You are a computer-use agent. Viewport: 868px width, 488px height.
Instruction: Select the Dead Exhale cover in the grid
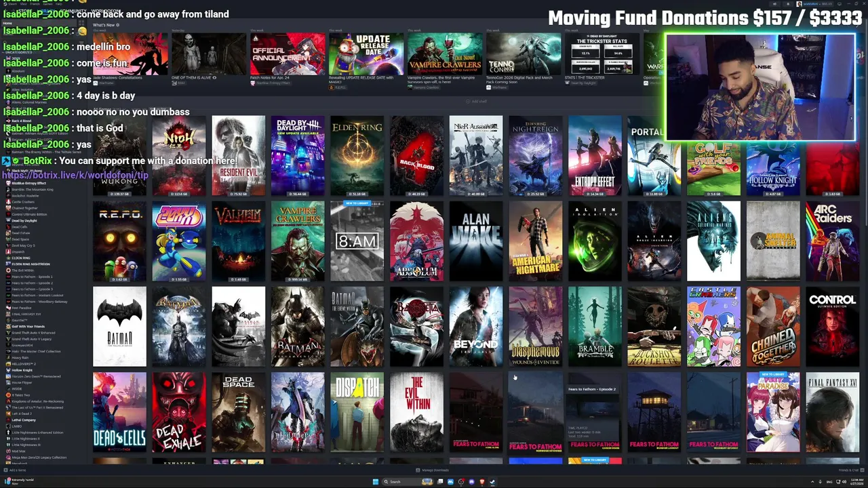[178, 412]
